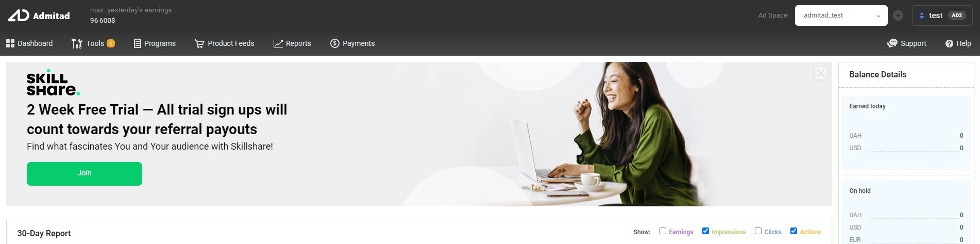
Task: Enable the Earnings checkbox
Action: tap(663, 231)
